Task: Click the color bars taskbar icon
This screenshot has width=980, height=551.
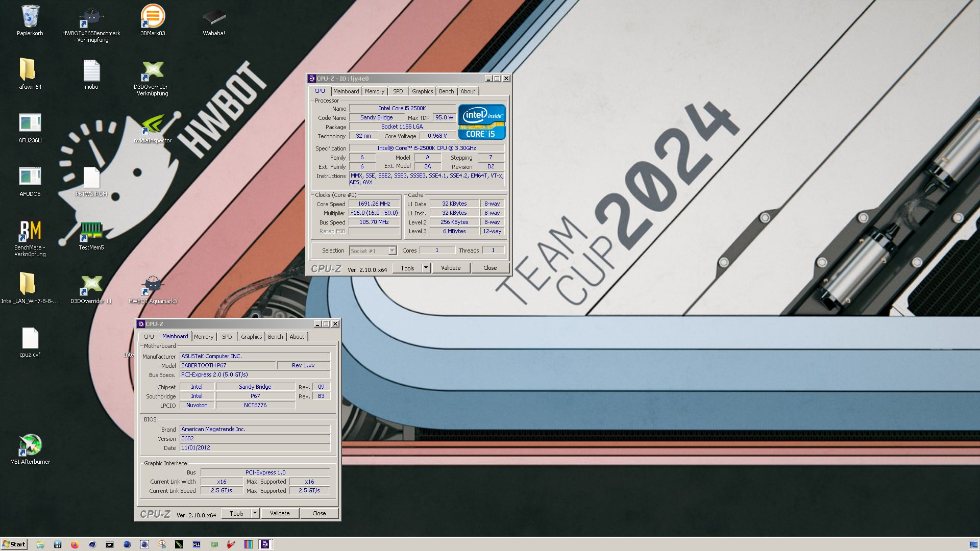Action: coord(248,544)
